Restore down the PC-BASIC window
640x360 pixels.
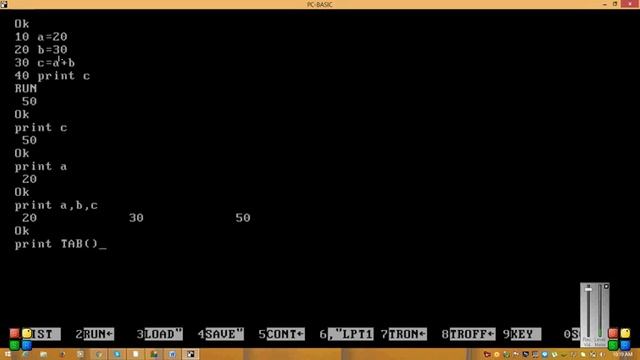point(615,4)
